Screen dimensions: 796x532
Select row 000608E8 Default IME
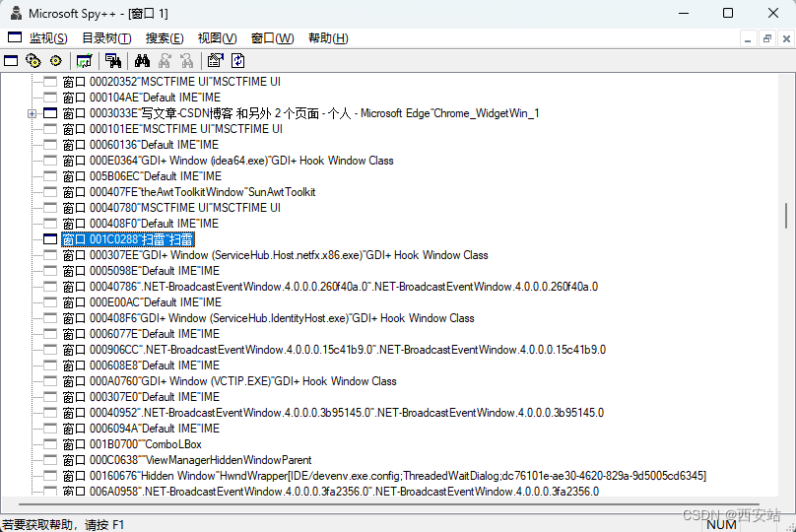point(141,366)
